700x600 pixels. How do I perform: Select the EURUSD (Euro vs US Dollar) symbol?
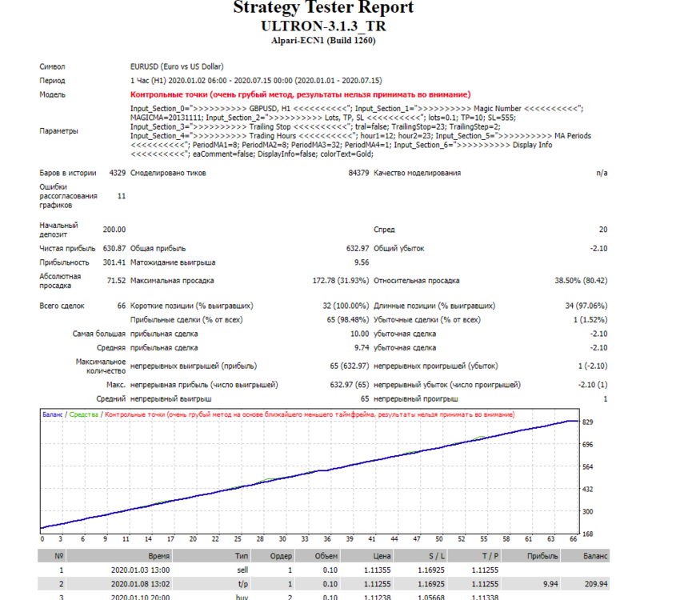pyautogui.click(x=177, y=66)
